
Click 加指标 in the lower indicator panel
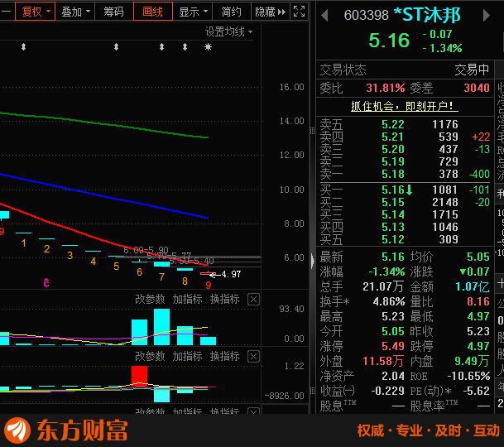coord(187,356)
